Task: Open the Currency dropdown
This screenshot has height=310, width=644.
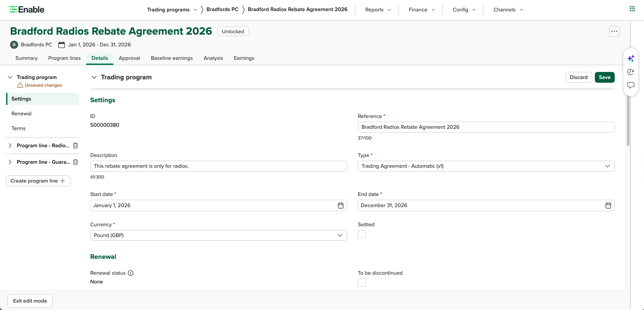Action: (218, 235)
